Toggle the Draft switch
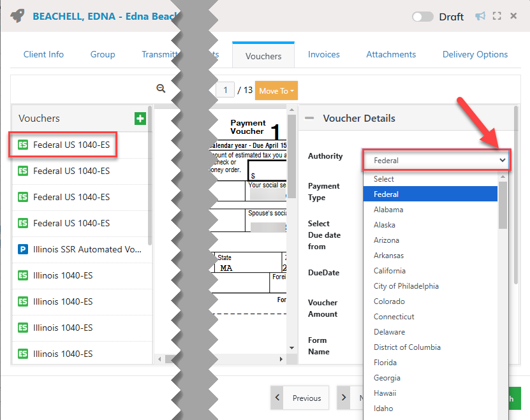The width and height of the screenshot is (530, 420). (x=423, y=17)
